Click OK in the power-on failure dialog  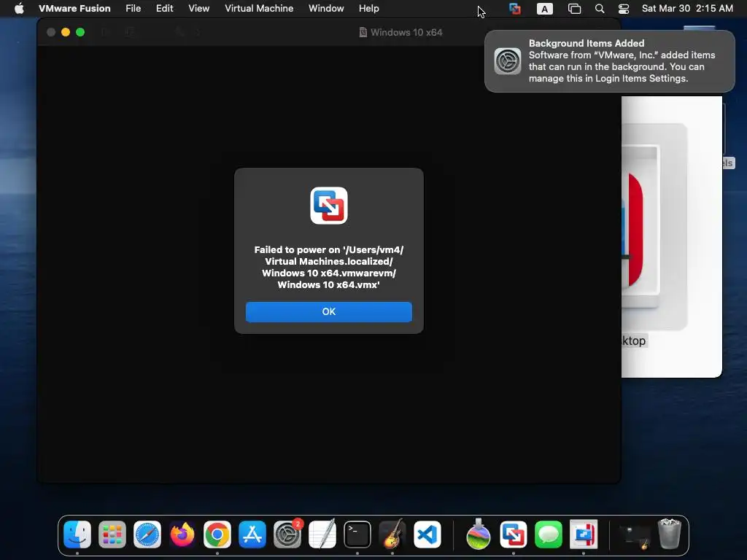(x=329, y=312)
